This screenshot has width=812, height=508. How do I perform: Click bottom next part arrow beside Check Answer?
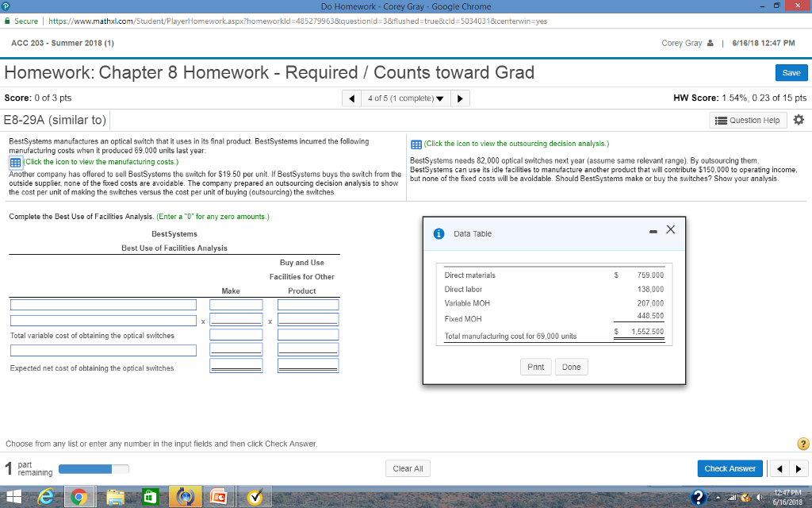pyautogui.click(x=799, y=469)
